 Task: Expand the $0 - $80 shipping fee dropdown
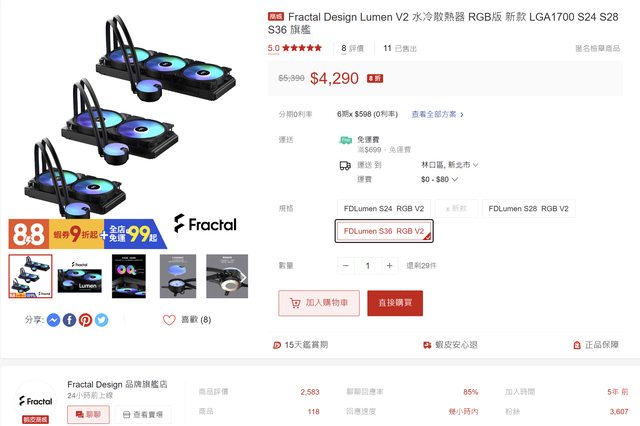coord(439,180)
